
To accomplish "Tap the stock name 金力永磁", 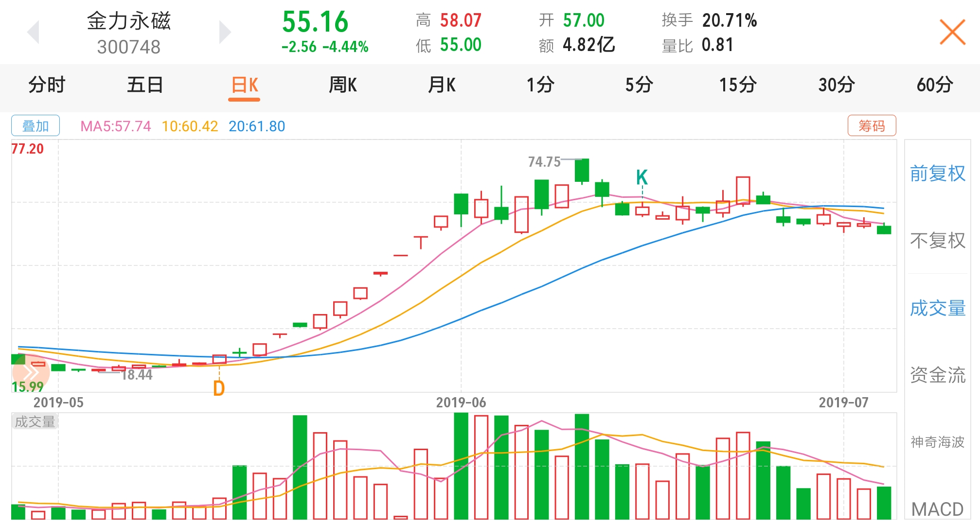I will [129, 21].
